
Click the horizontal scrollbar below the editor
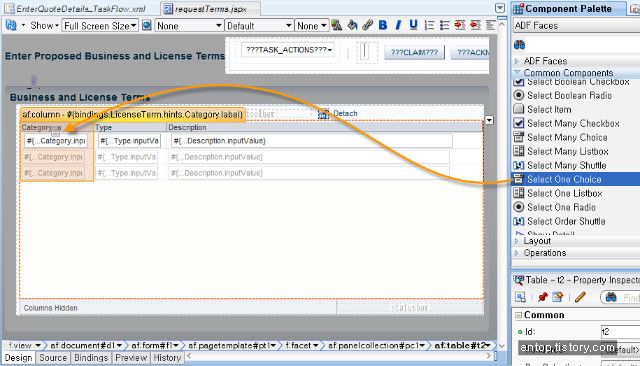(x=338, y=356)
